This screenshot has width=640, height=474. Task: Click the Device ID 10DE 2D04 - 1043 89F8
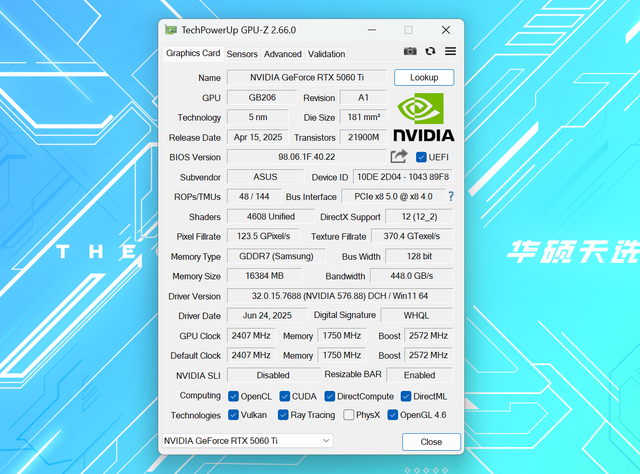403,177
